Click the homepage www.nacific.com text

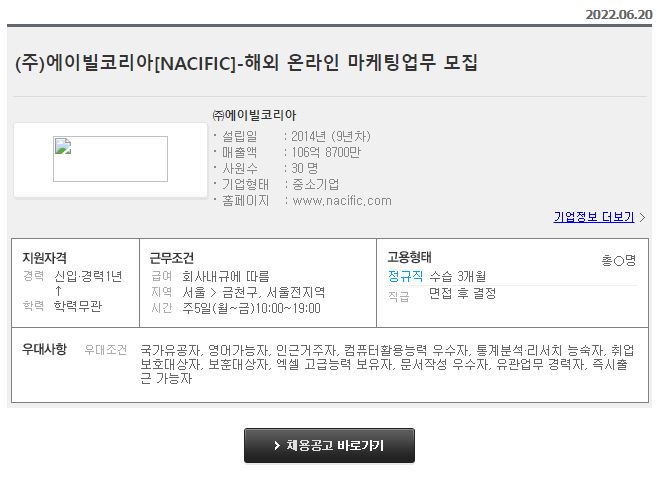click(x=342, y=201)
